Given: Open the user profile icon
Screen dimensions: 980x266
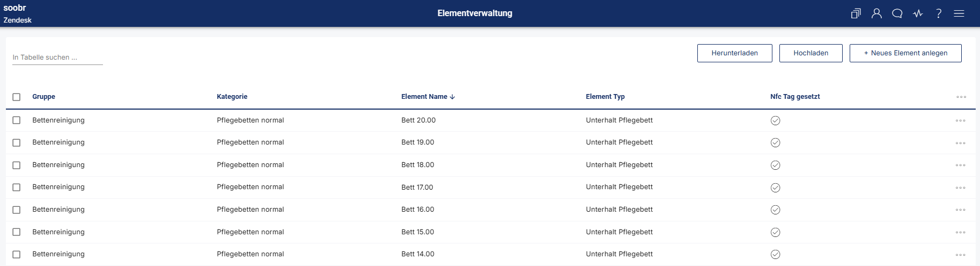Looking at the screenshot, I should [x=876, y=13].
